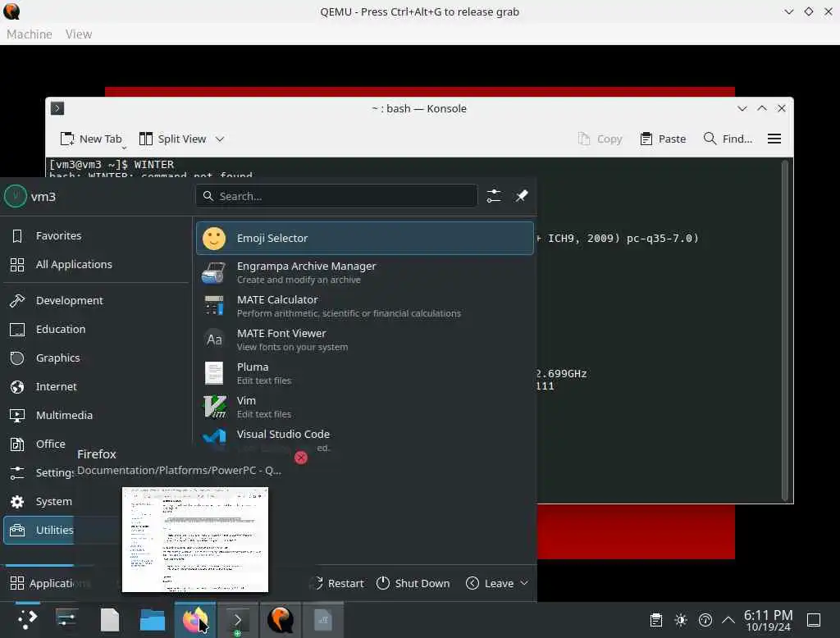
Task: Select the Graphics category
Action: [97, 358]
